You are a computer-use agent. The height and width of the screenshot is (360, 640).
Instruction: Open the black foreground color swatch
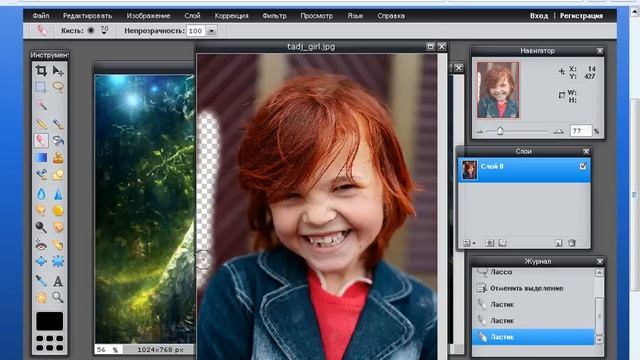click(x=49, y=321)
